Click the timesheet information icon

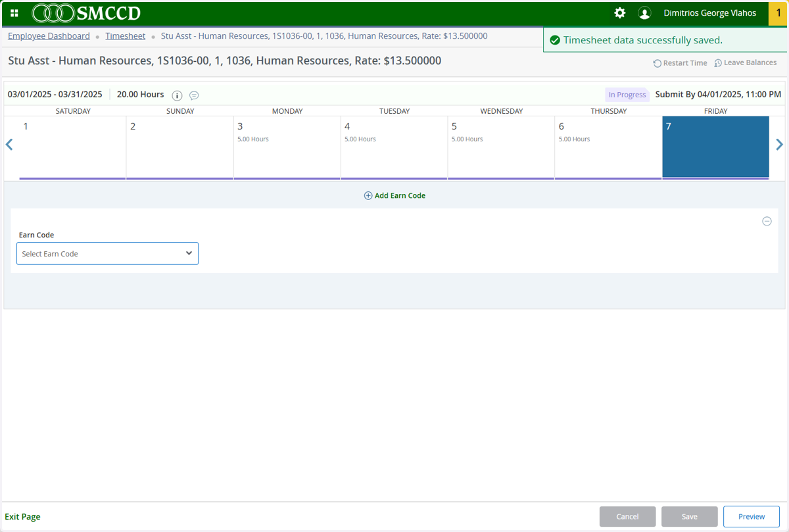[x=177, y=95]
